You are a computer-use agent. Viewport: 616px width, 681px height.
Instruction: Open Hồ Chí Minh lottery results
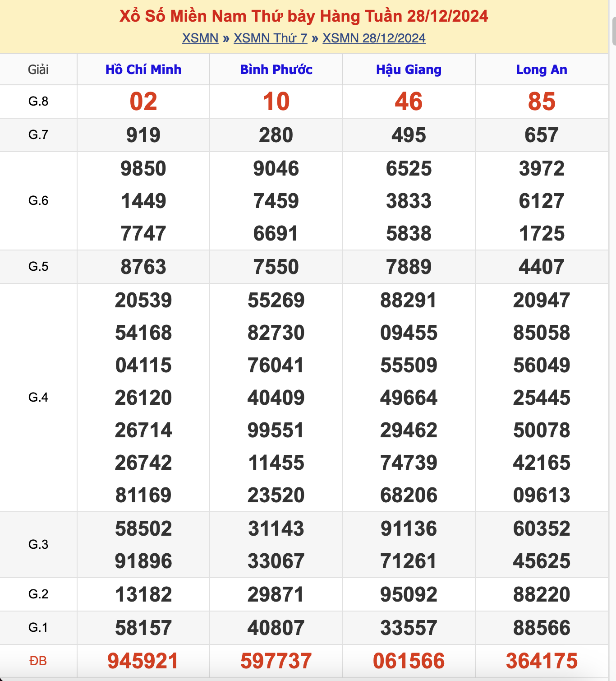[x=143, y=69]
